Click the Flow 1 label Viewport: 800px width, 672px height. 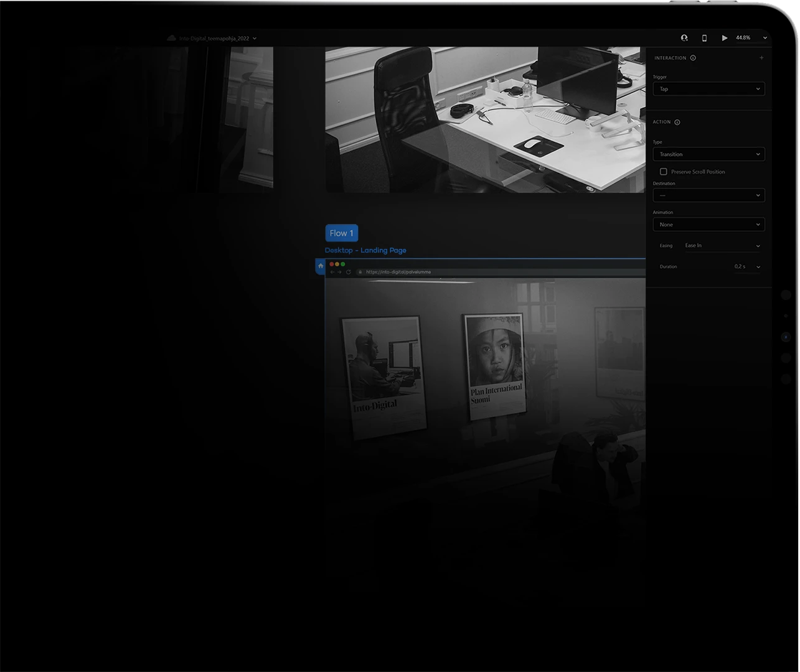341,233
